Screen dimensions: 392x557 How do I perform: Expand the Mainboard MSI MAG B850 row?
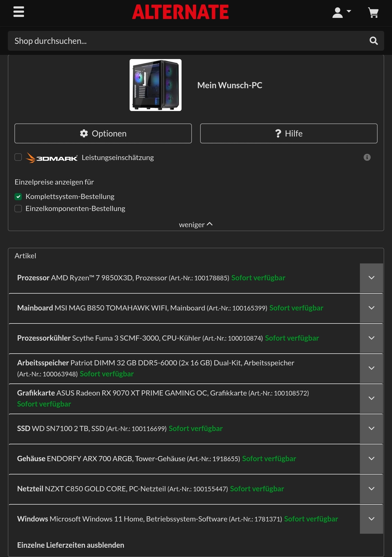(x=371, y=308)
